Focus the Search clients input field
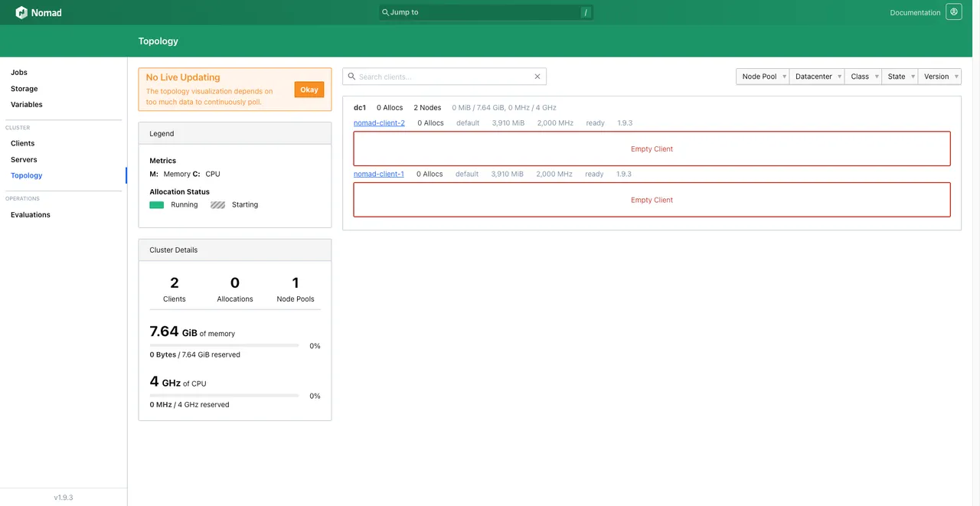The height and width of the screenshot is (506, 980). coord(445,77)
